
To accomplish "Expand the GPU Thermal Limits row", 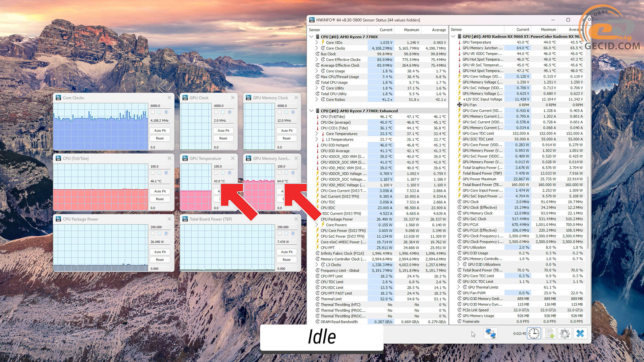I will pyautogui.click(x=459, y=287).
